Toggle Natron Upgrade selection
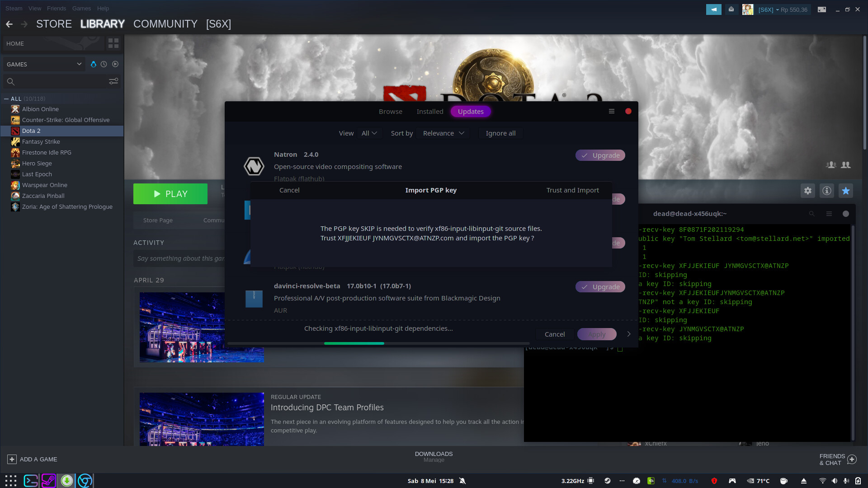The height and width of the screenshot is (488, 868). pos(600,155)
